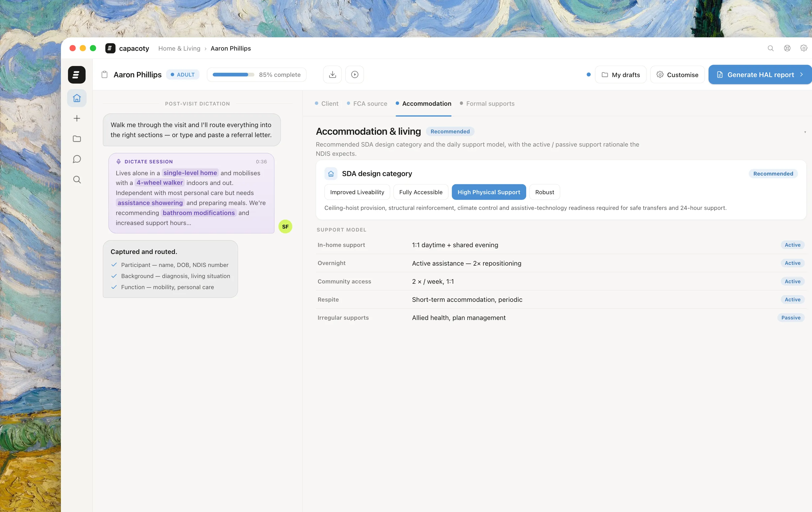The image size is (812, 512).
Task: Click 'Allied health, plan management' value
Action: tap(459, 318)
